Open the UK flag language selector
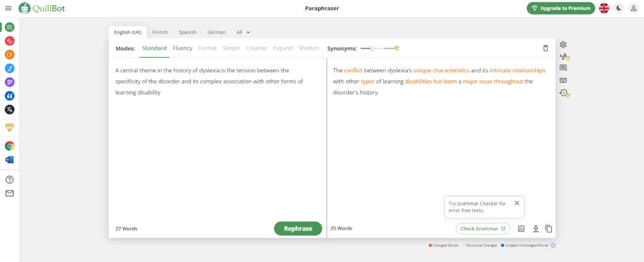Screen dimensions: 644x262 [604, 8]
